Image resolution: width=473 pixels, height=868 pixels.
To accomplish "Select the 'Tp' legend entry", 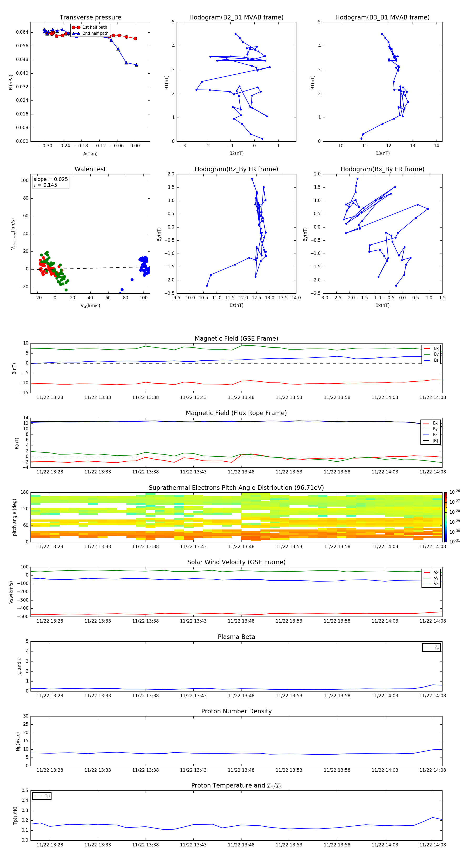I will coord(42,796).
